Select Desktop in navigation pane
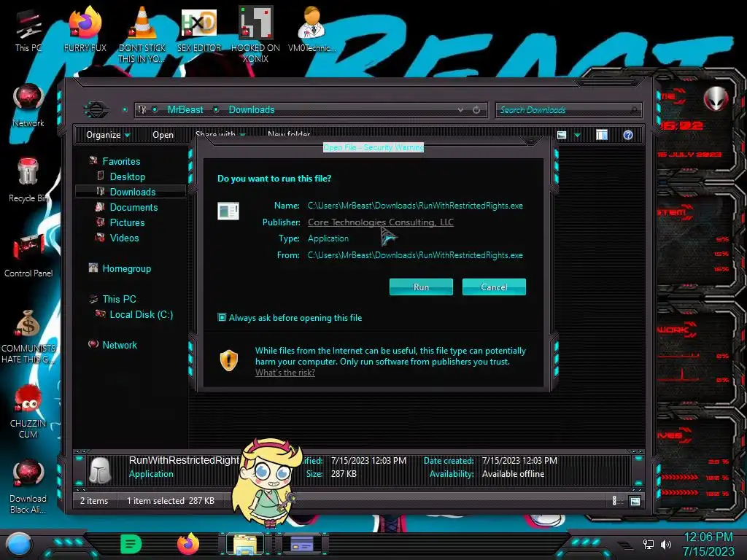 click(127, 176)
